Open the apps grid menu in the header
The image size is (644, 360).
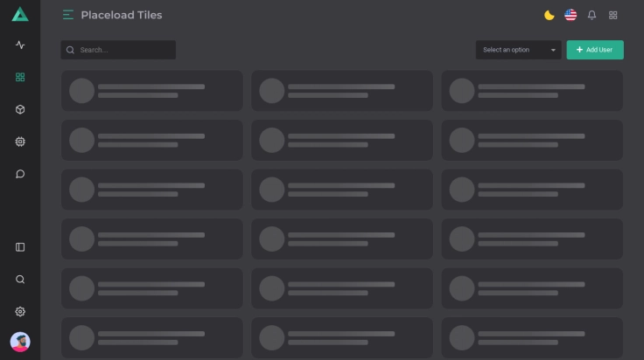613,15
